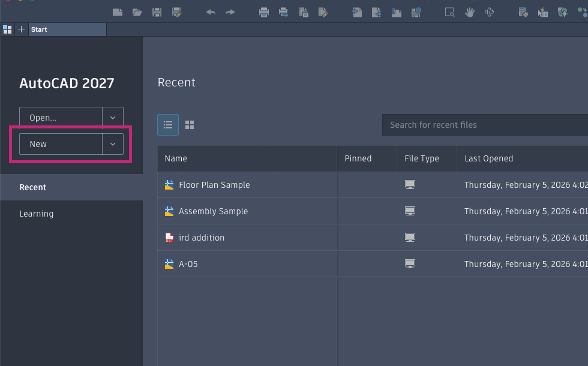Screen dimensions: 588x366
Task: Activate the Pan hand tool
Action: pyautogui.click(x=469, y=13)
